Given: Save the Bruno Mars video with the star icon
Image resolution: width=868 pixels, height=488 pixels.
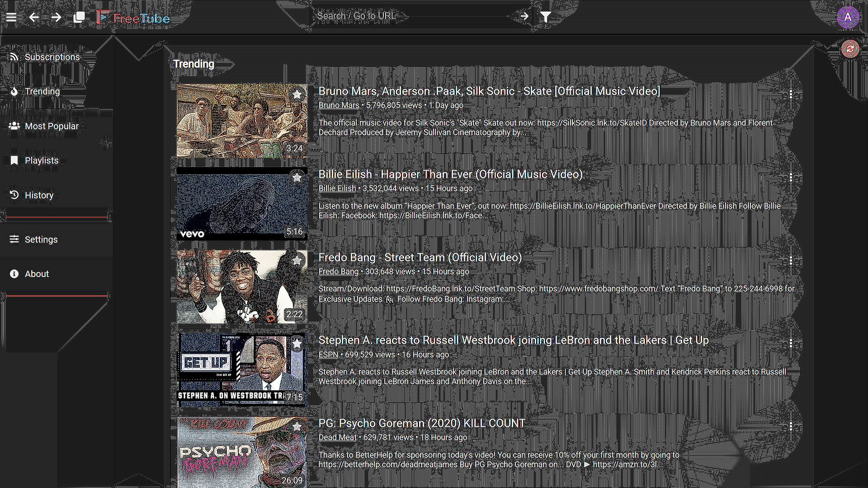Looking at the screenshot, I should [297, 94].
